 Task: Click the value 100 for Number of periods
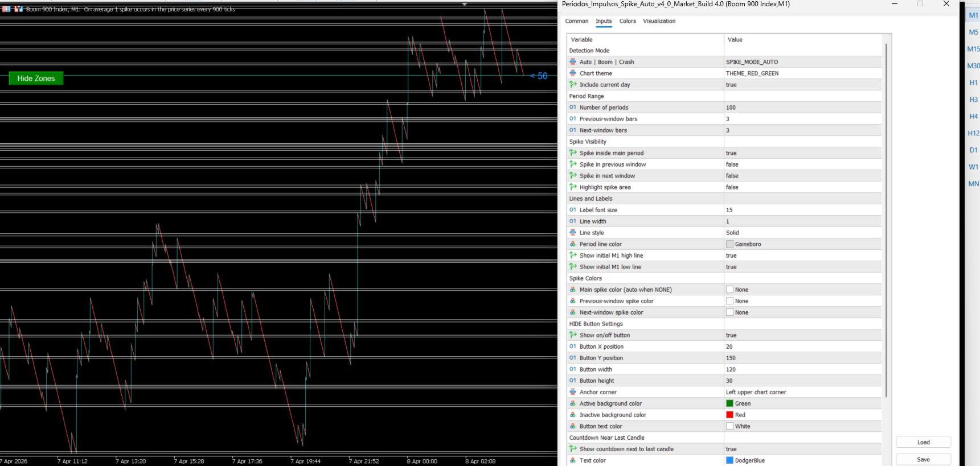click(731, 108)
